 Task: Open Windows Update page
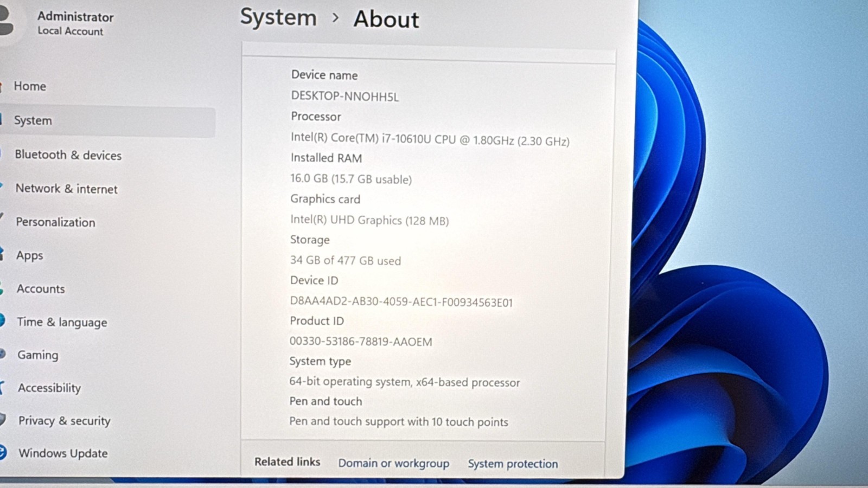(x=63, y=453)
